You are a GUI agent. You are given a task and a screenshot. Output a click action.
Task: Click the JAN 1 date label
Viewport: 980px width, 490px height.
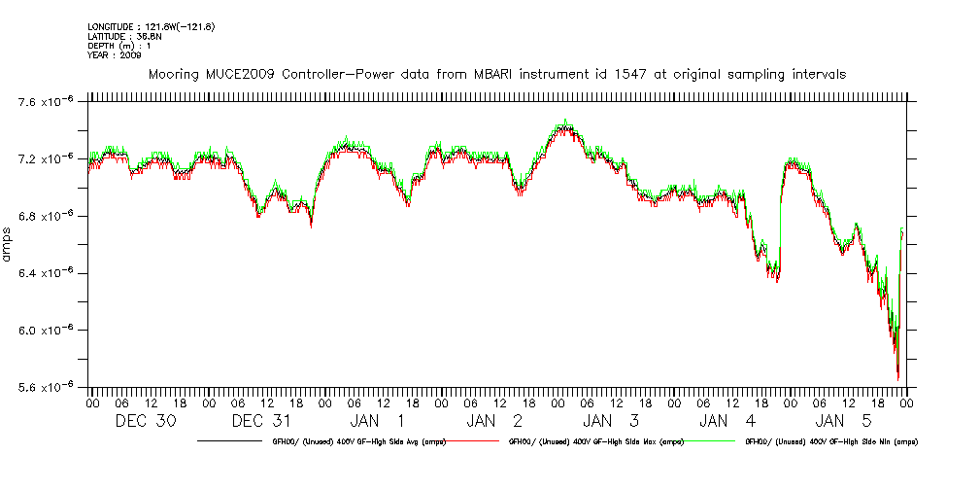(x=379, y=421)
